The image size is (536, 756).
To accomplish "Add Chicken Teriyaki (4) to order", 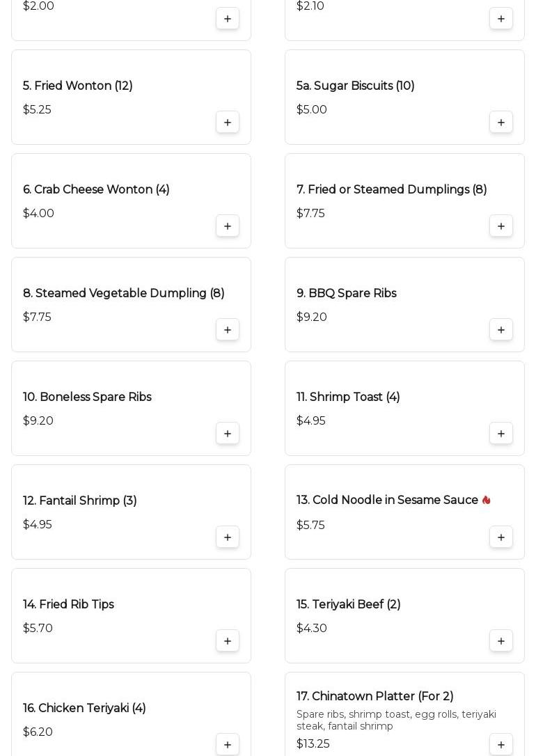I will tap(228, 744).
